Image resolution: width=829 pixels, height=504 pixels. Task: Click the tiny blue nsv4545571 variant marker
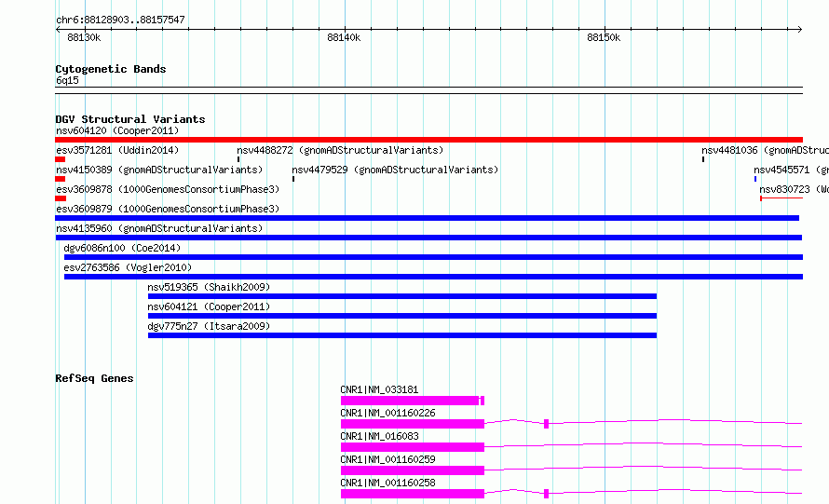tap(755, 179)
